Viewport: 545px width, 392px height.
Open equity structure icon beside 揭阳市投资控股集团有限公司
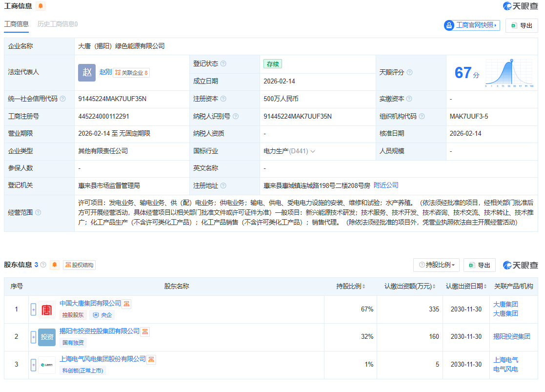pyautogui.click(x=145, y=331)
